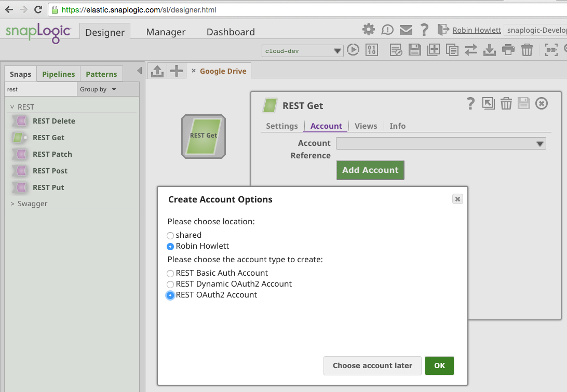Viewport: 567px width, 392px height.
Task: Click the fit-to-screen icon in the toolbar
Action: point(551,49)
